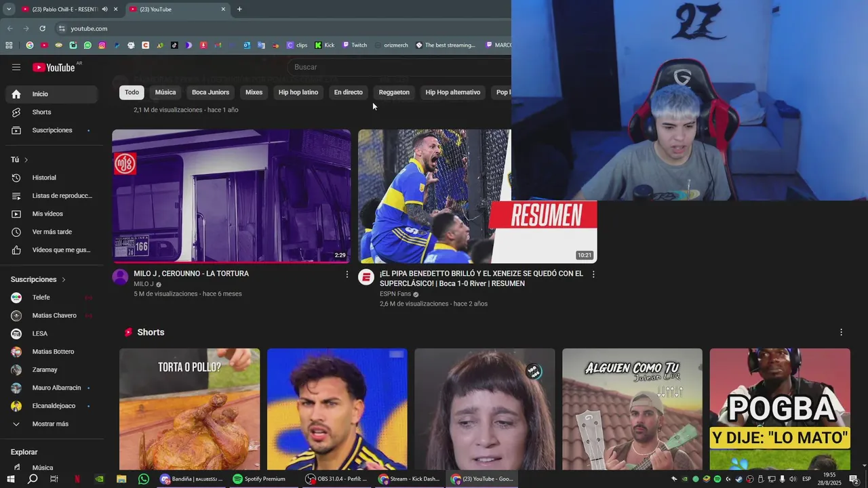868x488 pixels.
Task: Open Mauro Albarracin subscription channel
Action: [x=52, y=388]
